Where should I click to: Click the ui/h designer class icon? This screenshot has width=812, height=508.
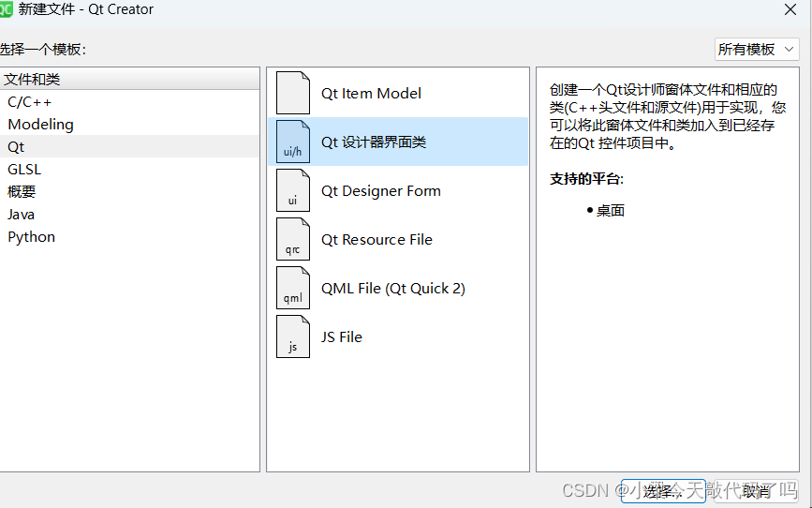click(x=293, y=142)
